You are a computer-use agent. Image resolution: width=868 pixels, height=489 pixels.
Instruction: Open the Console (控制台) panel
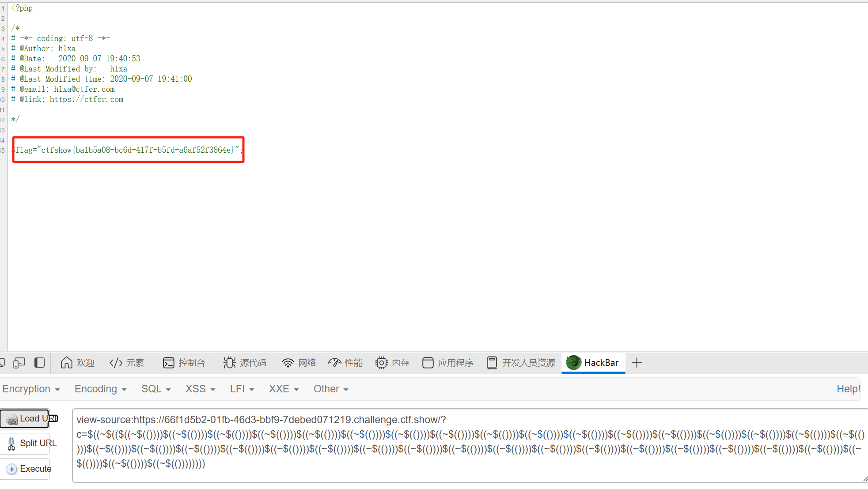tap(184, 363)
